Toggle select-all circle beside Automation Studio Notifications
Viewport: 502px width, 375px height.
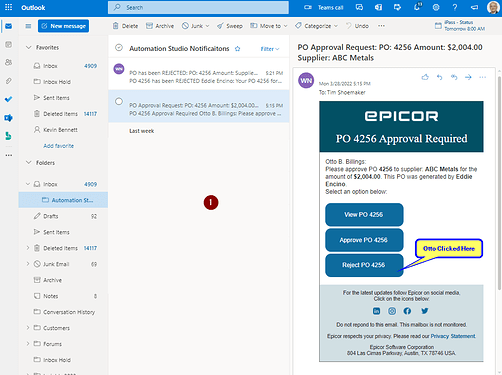pos(119,48)
